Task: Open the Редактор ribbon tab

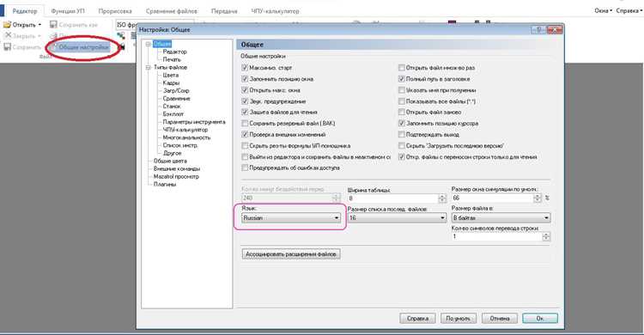Action: [25, 11]
